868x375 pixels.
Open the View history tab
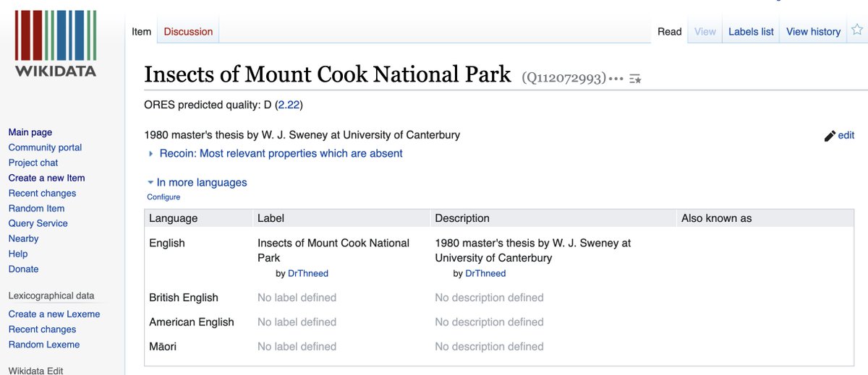[813, 31]
